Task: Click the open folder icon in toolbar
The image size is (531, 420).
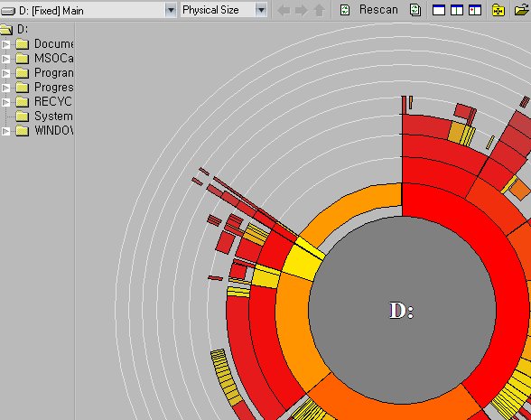Action: point(522,10)
